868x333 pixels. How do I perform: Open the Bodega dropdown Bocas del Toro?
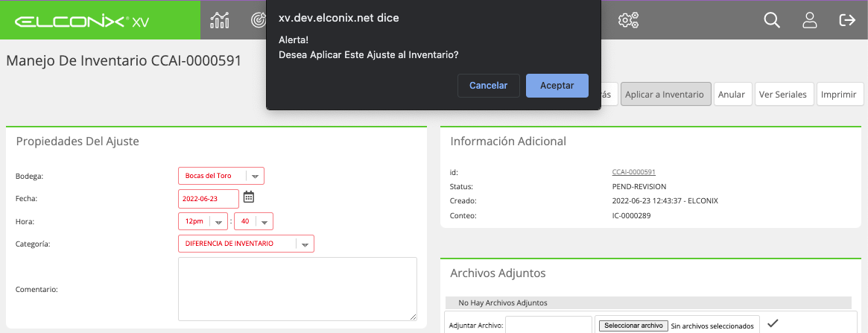221,176
